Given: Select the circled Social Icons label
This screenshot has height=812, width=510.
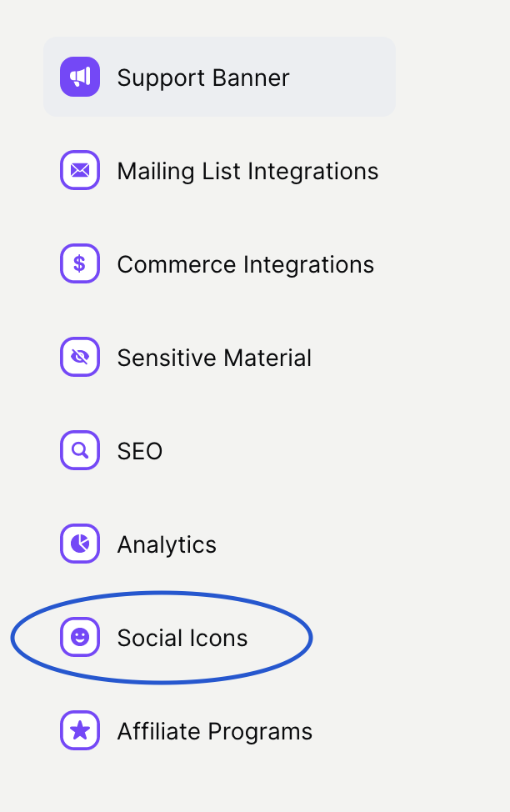Looking at the screenshot, I should point(182,638).
